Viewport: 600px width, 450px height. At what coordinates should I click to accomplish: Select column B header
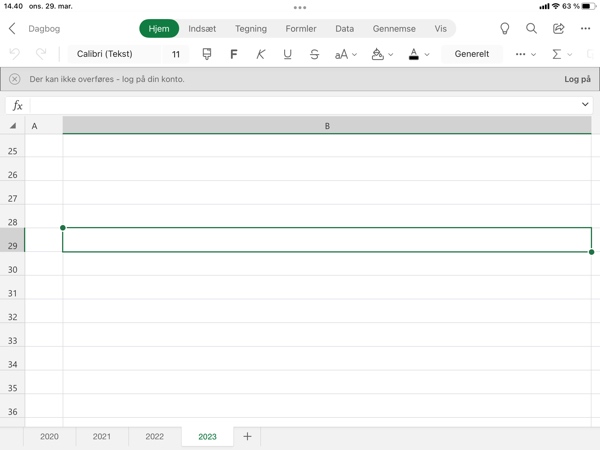[x=327, y=126]
